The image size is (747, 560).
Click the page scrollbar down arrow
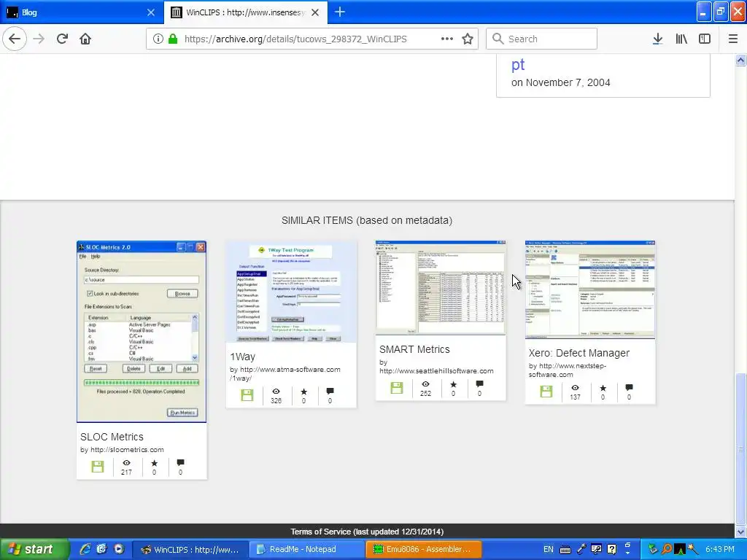coord(740,532)
